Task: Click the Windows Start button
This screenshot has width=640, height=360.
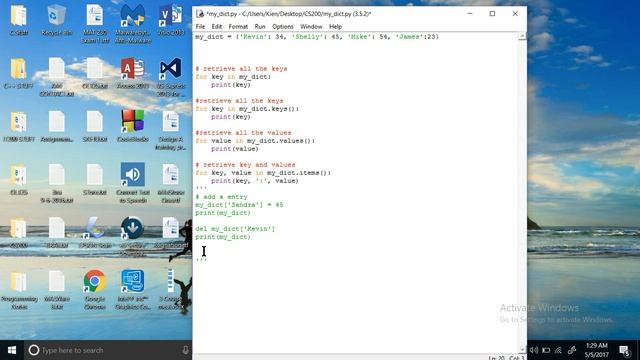Action: (x=12, y=350)
